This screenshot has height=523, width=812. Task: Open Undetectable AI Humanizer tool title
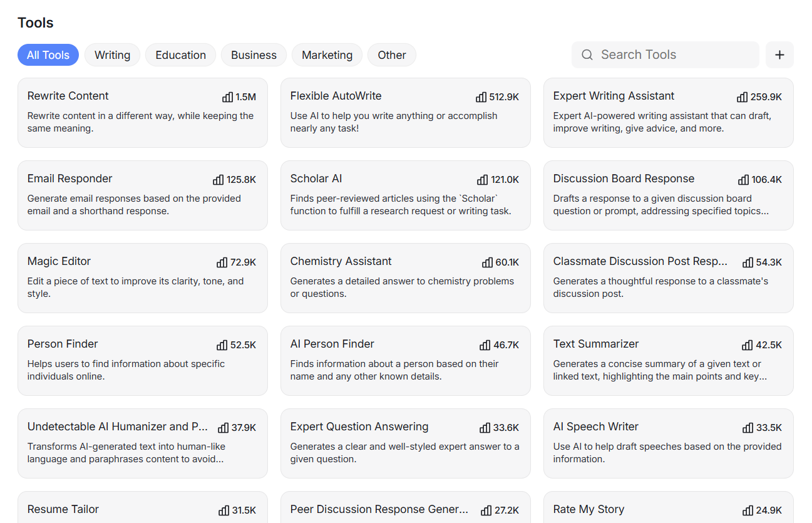coord(118,427)
